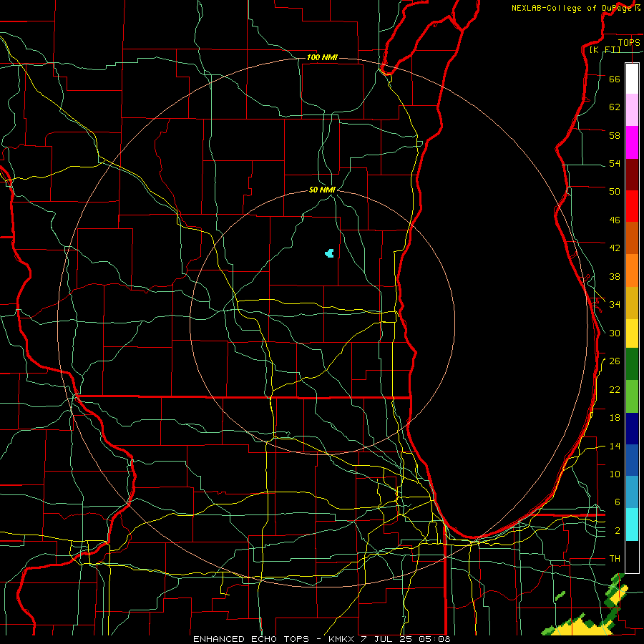
Task: Click the 58 legend value
Action: click(x=615, y=135)
